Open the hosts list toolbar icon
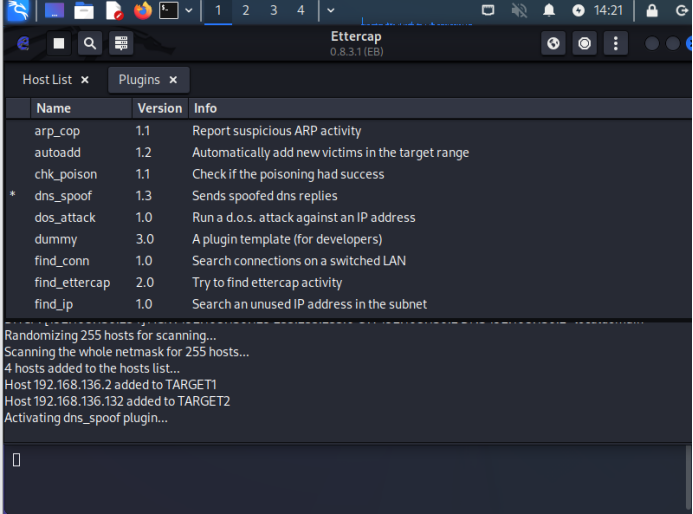Viewport: 693px width, 514px height. 121,43
